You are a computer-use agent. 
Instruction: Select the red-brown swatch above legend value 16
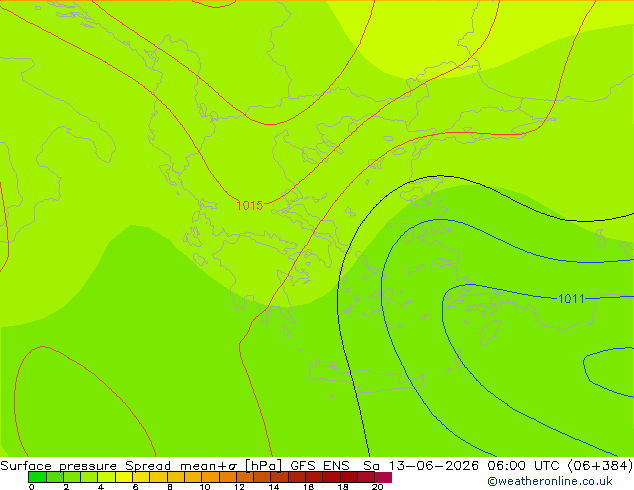click(314, 477)
